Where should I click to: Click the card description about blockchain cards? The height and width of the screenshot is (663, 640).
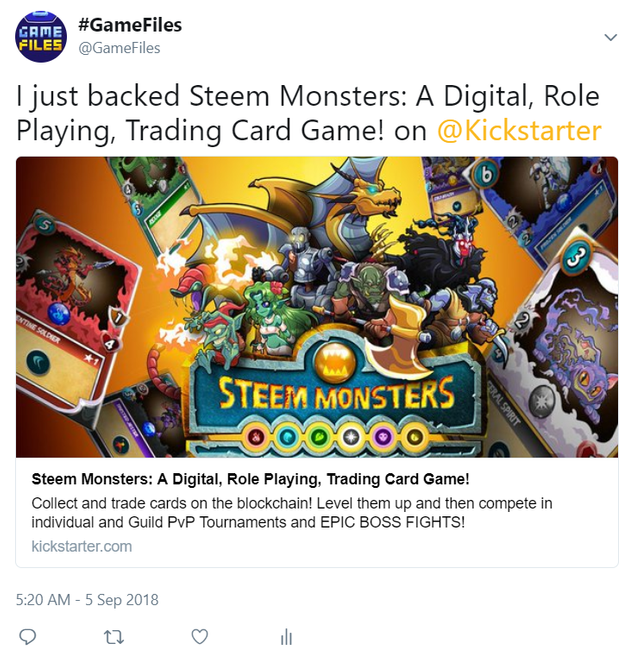pos(292,512)
